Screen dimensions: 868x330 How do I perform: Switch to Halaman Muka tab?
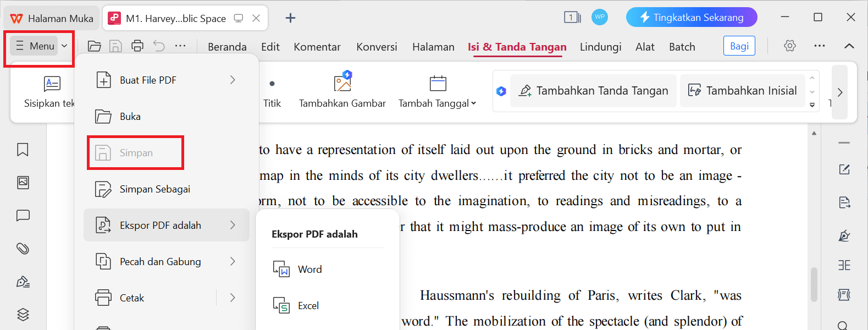[x=52, y=18]
